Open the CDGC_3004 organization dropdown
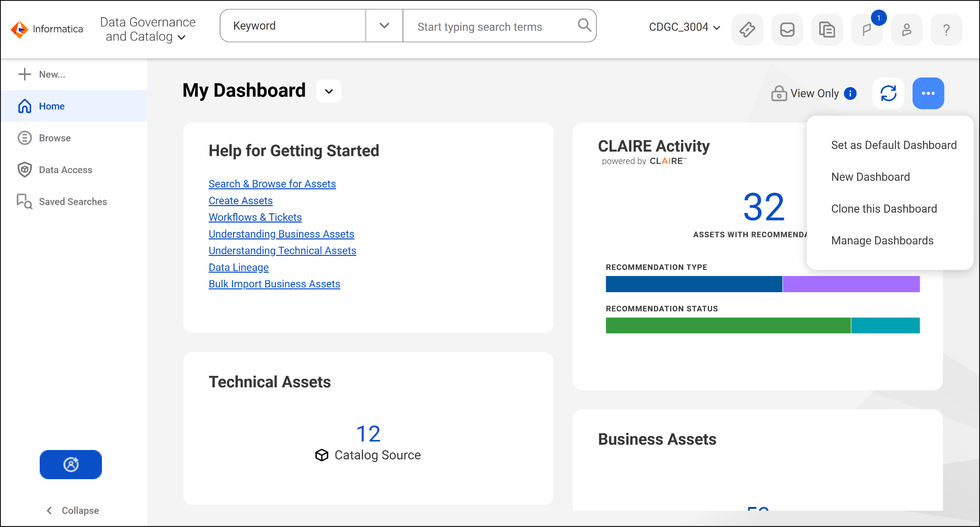The height and width of the screenshot is (527, 980). [684, 27]
